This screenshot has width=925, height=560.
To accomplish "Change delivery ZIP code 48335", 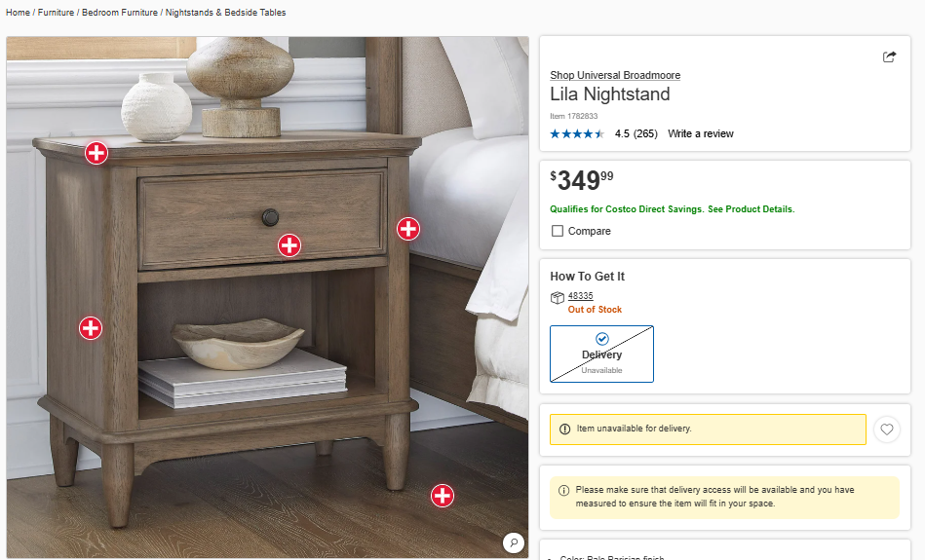I will pyautogui.click(x=581, y=296).
